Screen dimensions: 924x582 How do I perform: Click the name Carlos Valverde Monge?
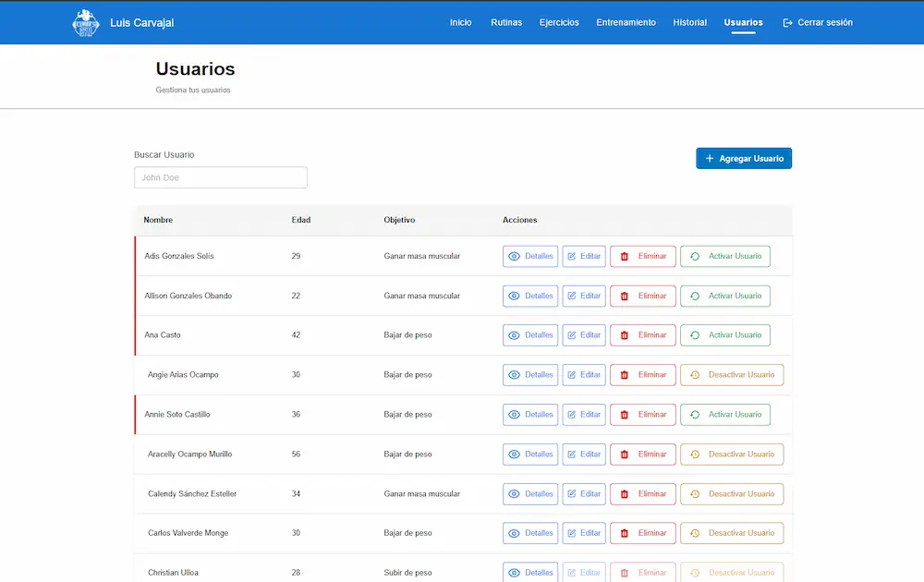coord(188,533)
